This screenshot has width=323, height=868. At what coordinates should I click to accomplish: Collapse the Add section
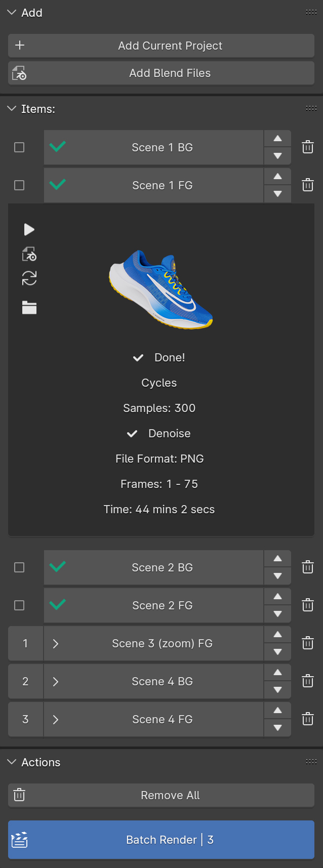tap(12, 13)
